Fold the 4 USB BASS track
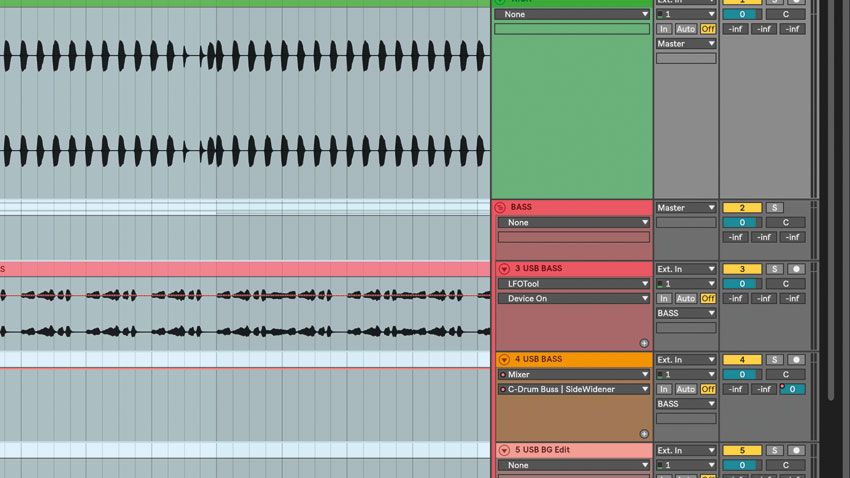850x478 pixels. coord(504,359)
